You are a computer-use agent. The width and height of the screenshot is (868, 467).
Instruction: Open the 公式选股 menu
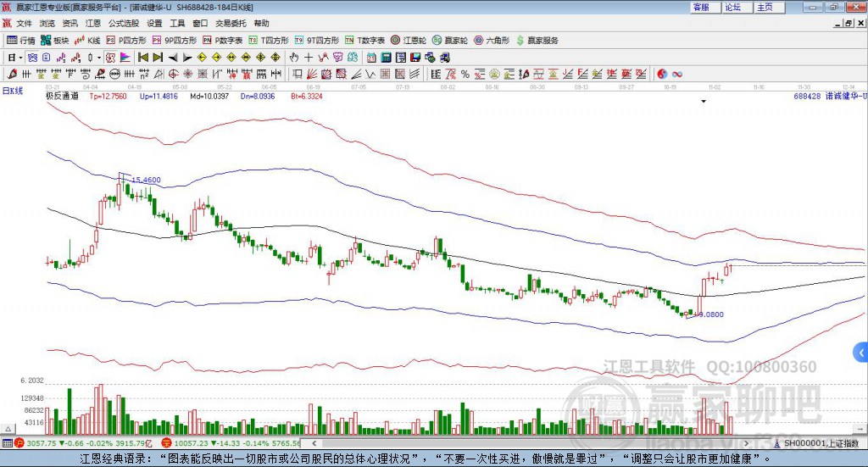click(x=124, y=23)
